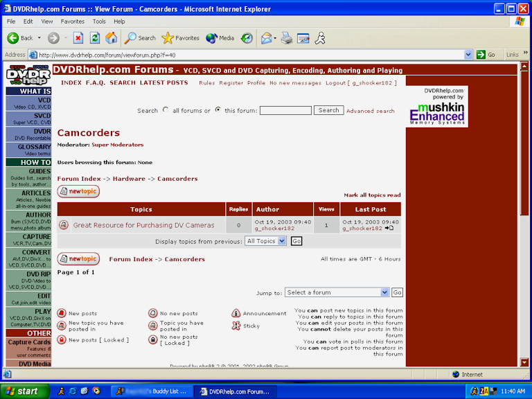Image resolution: width=532 pixels, height=399 pixels.
Task: Switch to the Buddy List taskbar window
Action: tap(152, 391)
